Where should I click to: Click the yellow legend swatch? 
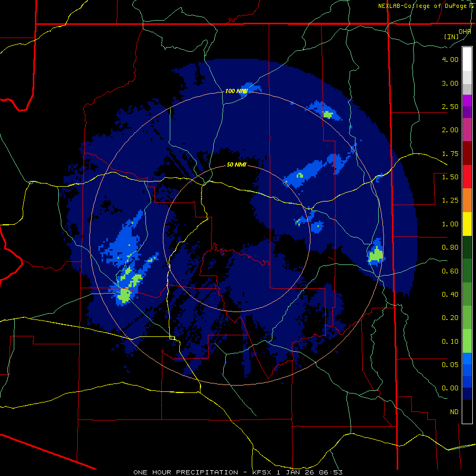coord(467,224)
